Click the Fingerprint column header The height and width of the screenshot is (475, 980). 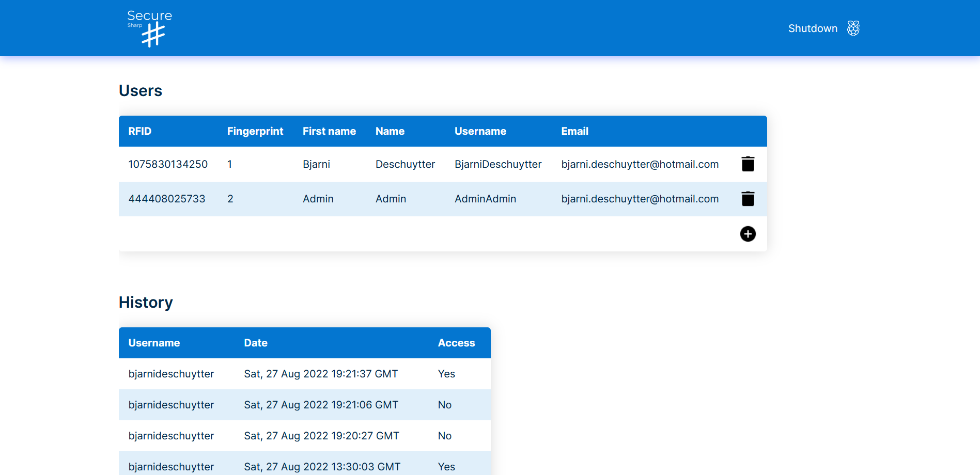[x=255, y=131]
